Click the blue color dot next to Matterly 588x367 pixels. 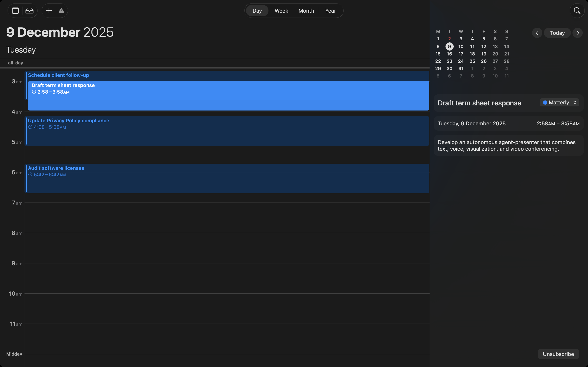click(545, 102)
